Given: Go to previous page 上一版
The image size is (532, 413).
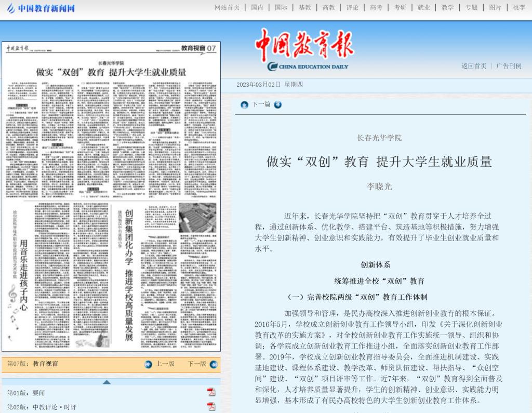Looking at the screenshot, I should pos(165,364).
